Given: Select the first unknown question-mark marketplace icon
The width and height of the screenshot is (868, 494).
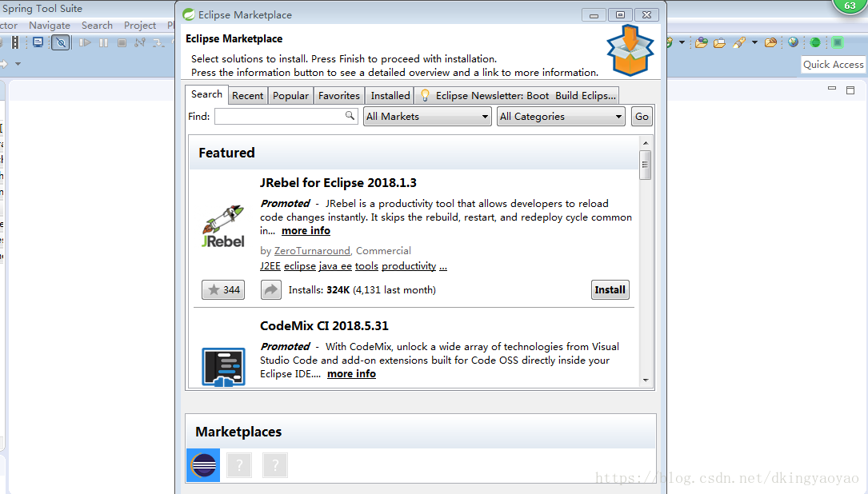Looking at the screenshot, I should pyautogui.click(x=239, y=465).
